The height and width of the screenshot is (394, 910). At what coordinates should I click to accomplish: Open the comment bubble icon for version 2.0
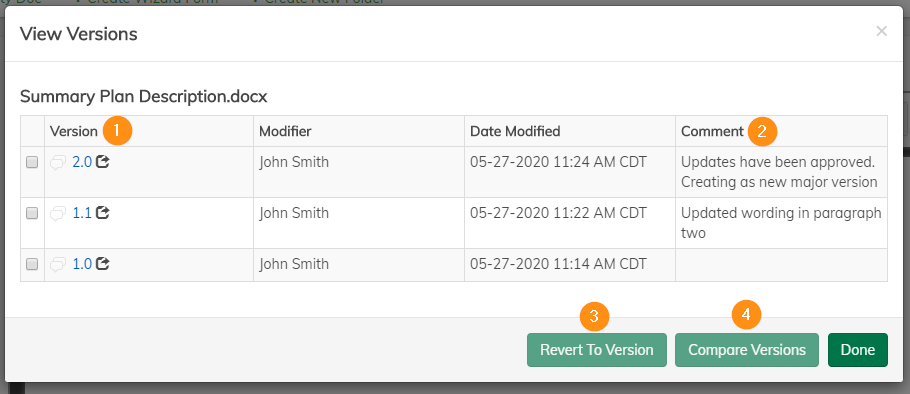tap(57, 163)
